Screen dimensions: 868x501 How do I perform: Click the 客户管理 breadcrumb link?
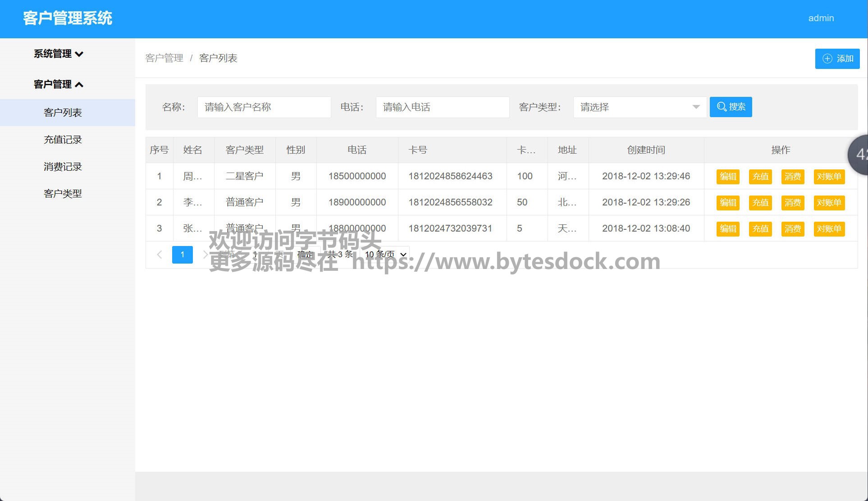coord(164,58)
